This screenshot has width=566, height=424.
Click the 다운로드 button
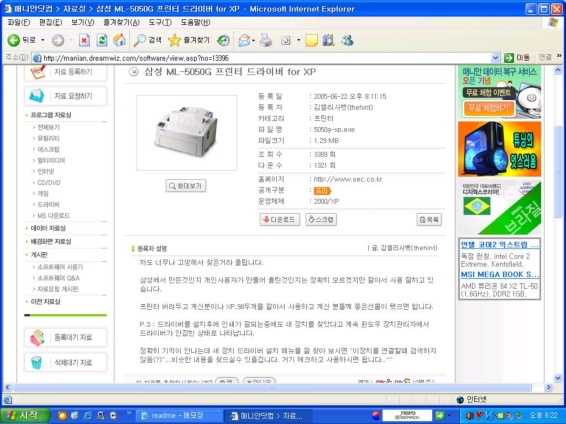point(280,219)
